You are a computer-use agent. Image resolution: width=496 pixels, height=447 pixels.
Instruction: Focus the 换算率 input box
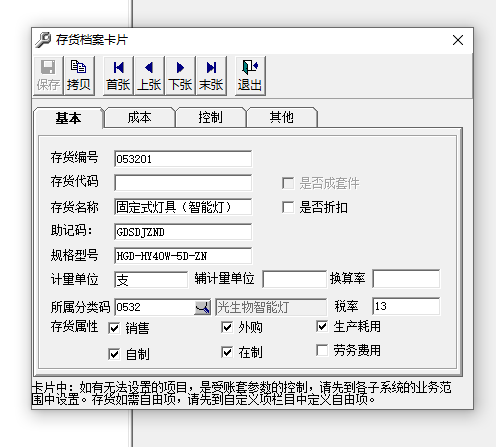coord(406,279)
